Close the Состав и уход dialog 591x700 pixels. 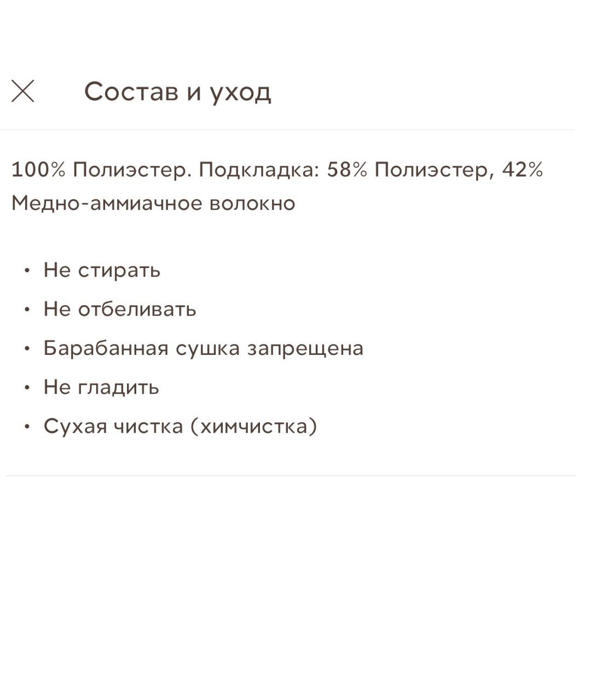point(23,93)
